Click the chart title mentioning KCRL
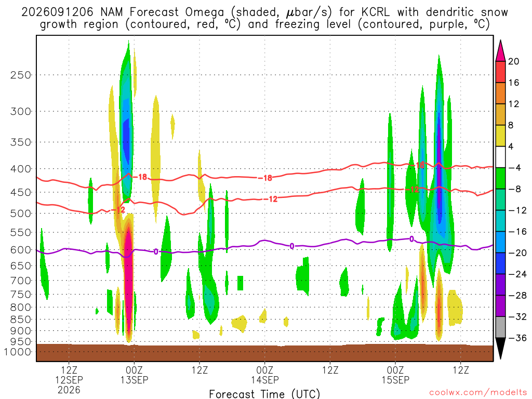This screenshot has height=399, width=532. 264,18
